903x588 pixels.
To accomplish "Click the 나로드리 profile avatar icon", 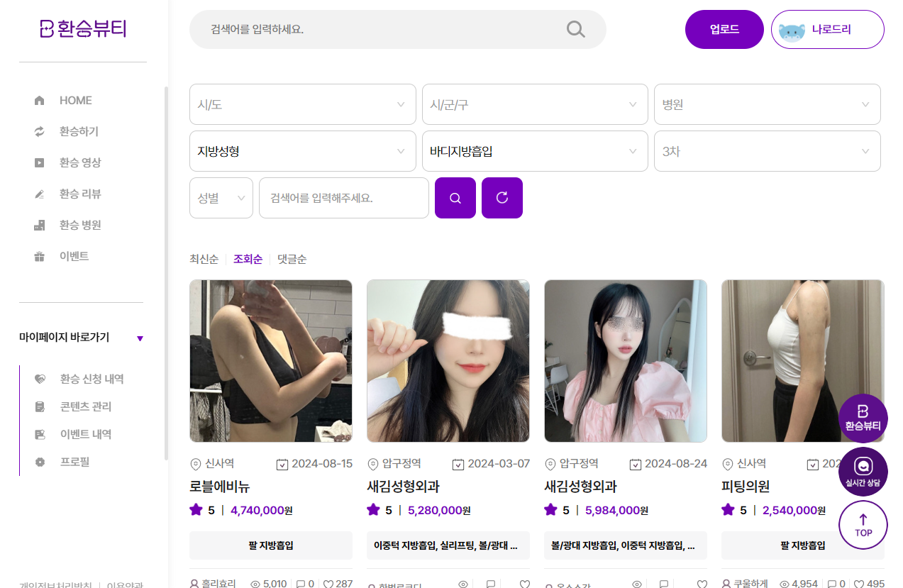I will click(x=792, y=30).
